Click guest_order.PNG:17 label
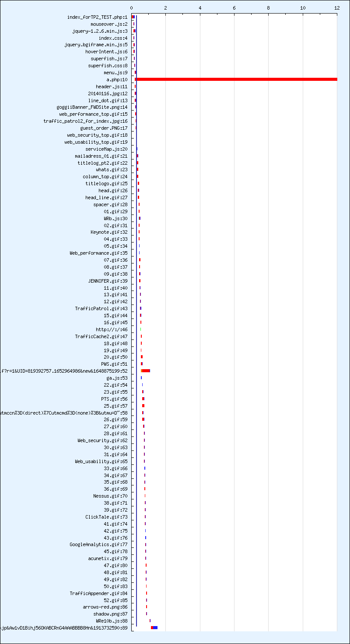This screenshot has height=644, width=350. coord(104,128)
